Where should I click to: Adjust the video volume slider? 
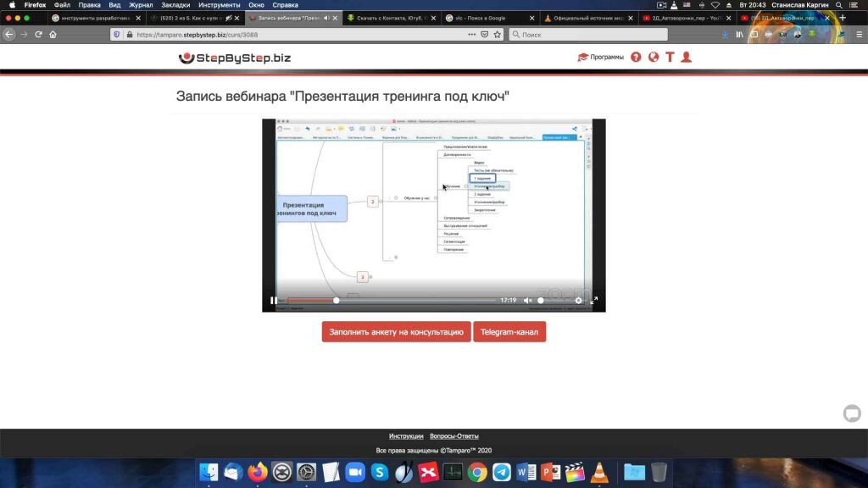point(541,301)
